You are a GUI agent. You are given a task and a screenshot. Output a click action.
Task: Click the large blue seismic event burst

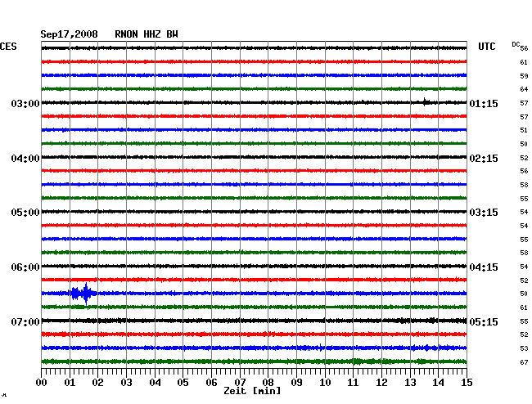(83, 294)
